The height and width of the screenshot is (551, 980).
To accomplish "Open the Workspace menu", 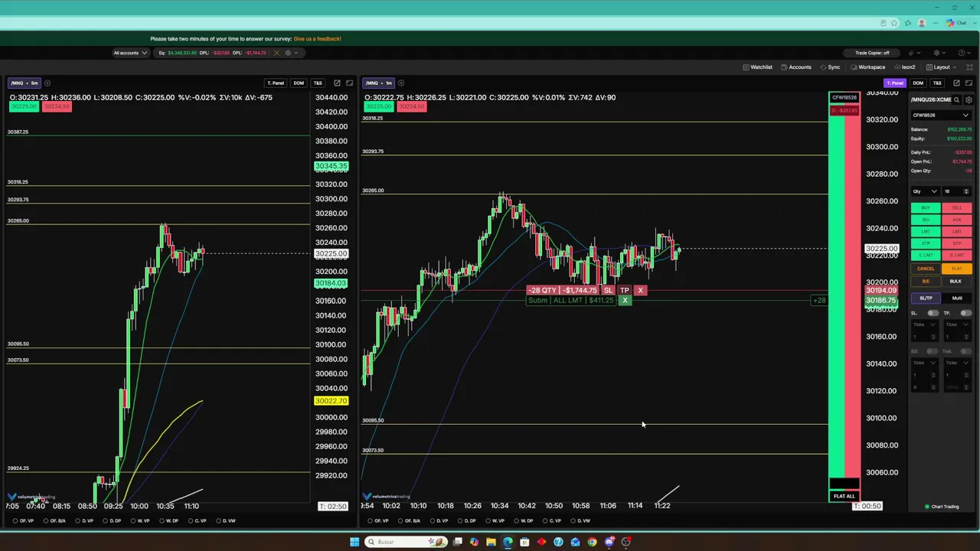I will click(x=867, y=67).
